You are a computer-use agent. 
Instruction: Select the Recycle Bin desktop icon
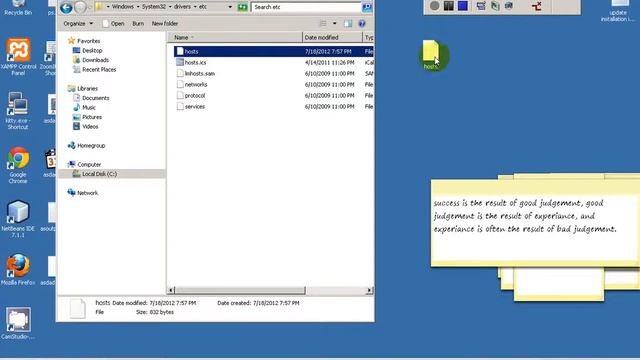click(18, 8)
